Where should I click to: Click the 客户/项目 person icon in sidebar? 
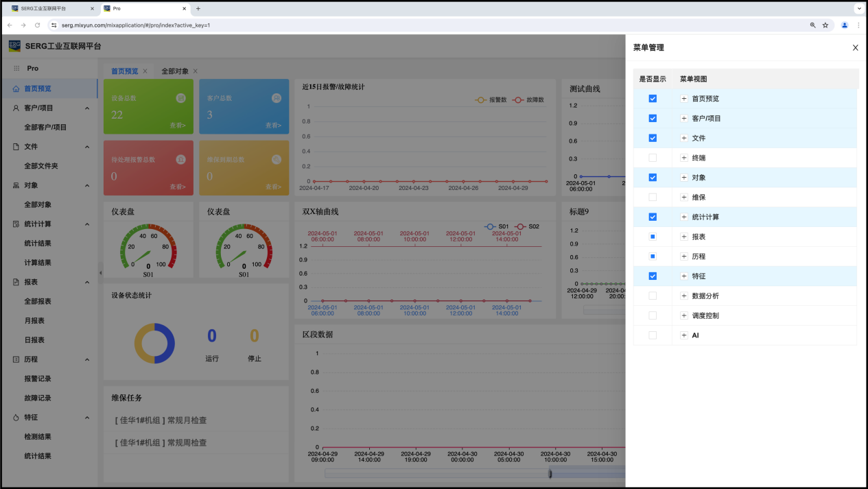(x=16, y=108)
